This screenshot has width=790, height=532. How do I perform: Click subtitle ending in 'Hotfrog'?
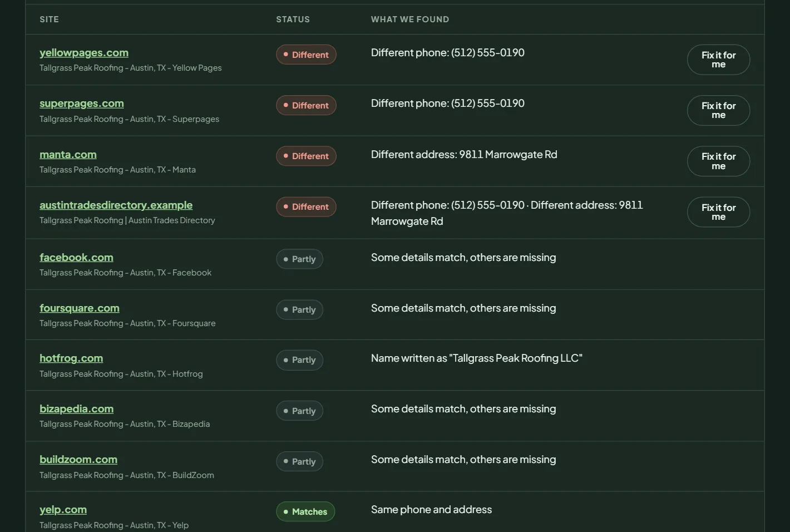point(121,374)
